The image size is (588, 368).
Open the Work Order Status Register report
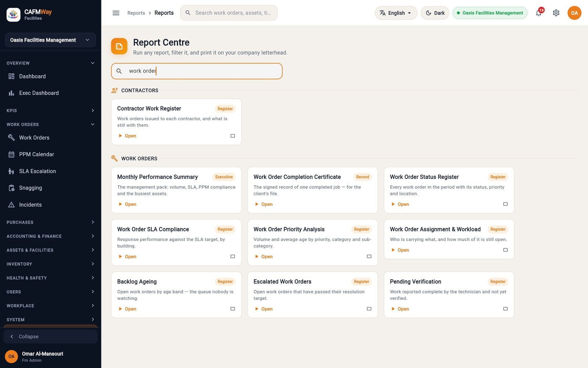[400, 204]
